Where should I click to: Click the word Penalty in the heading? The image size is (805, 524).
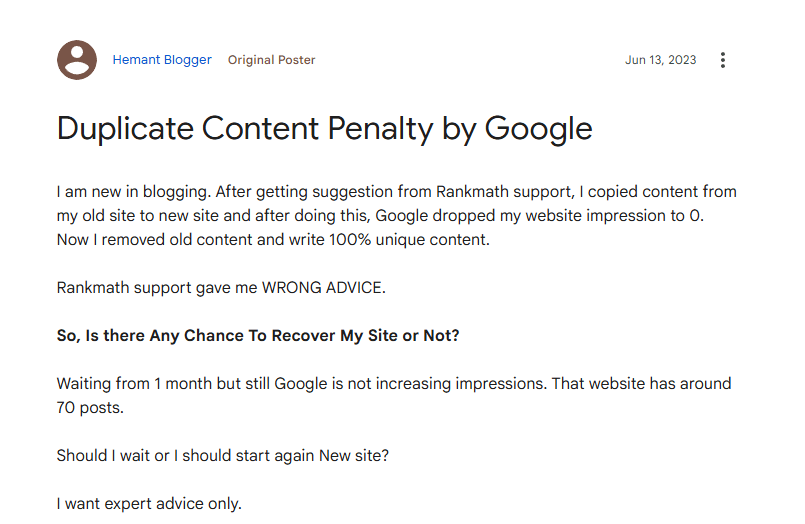[380, 128]
